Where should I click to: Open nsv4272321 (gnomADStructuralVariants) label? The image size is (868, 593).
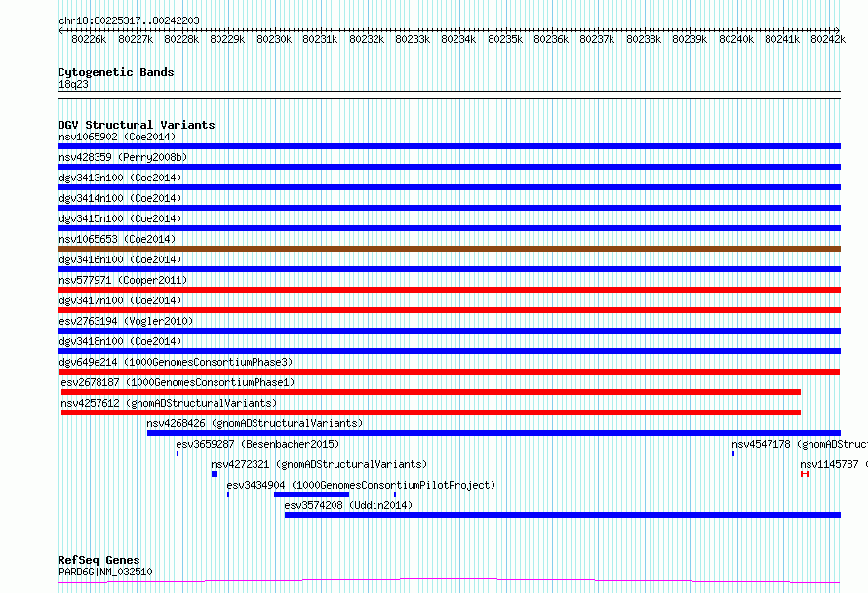point(319,464)
